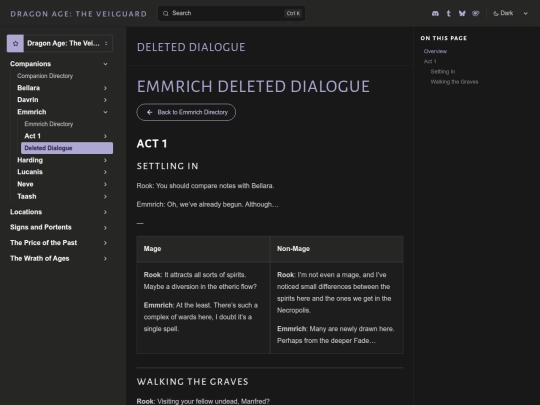
Task: Expand the Harding chevron
Action: pos(105,160)
